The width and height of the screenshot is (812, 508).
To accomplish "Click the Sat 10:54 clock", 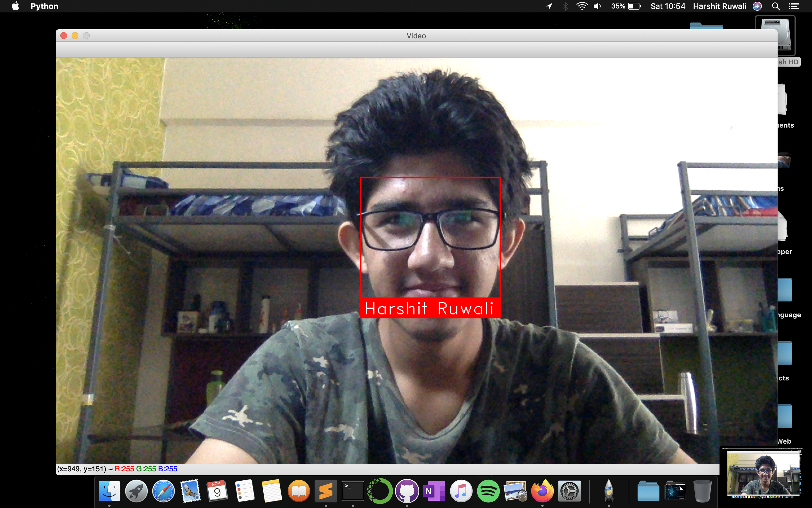I will 668,6.
